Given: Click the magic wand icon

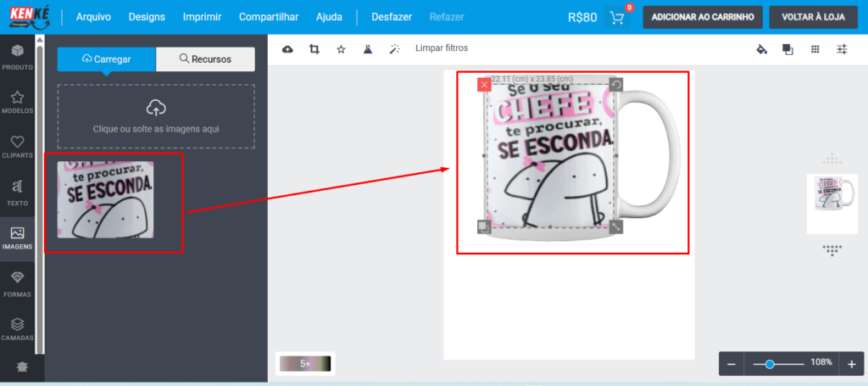Looking at the screenshot, I should coord(394,49).
